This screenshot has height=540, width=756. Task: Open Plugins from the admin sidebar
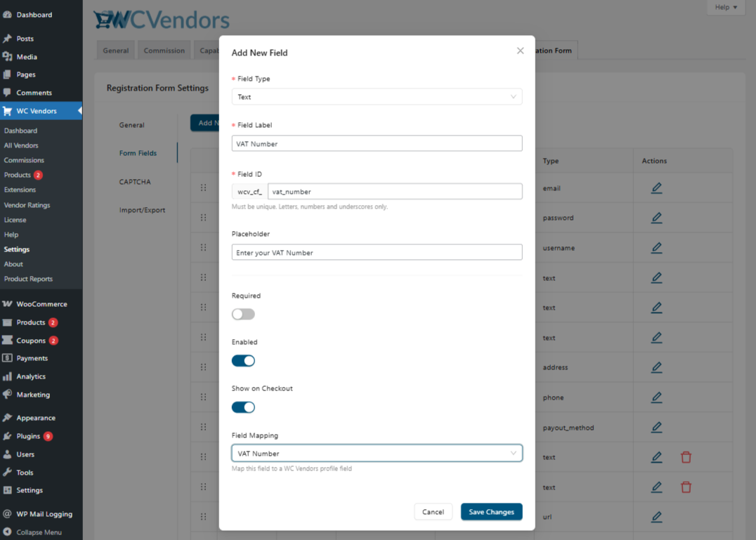pos(28,436)
